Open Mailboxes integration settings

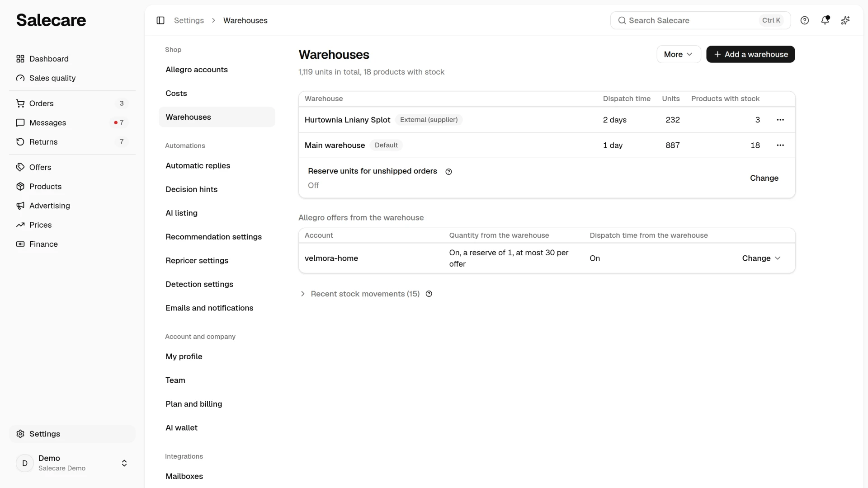217,476
